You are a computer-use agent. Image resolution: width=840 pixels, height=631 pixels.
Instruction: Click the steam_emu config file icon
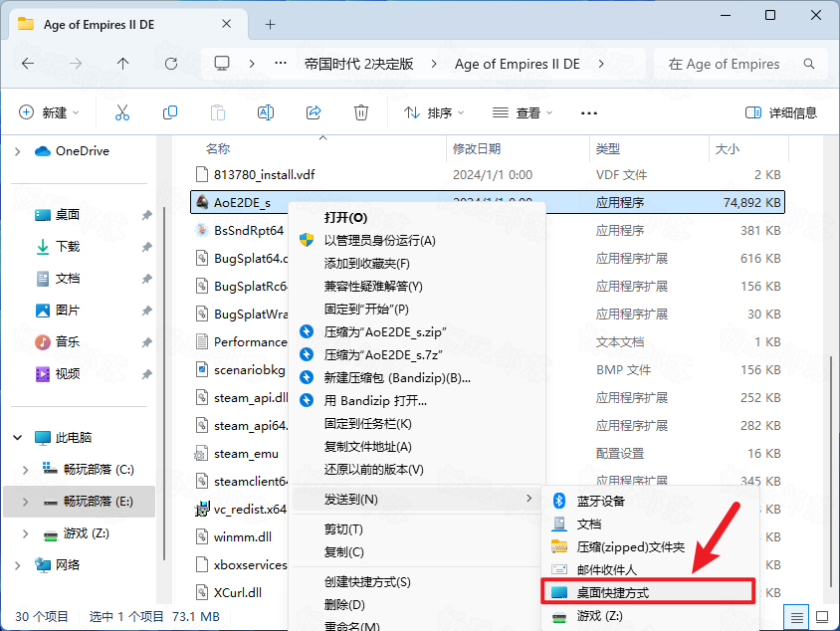tap(201, 454)
